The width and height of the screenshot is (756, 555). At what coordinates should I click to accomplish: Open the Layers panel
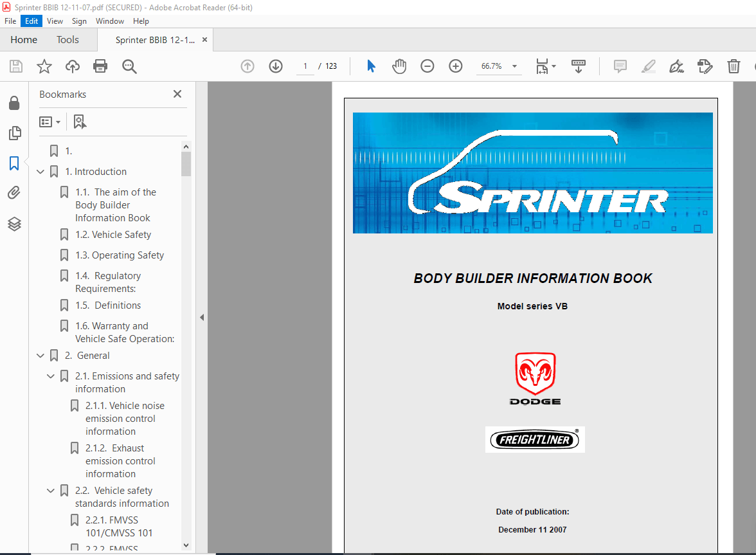point(14,224)
